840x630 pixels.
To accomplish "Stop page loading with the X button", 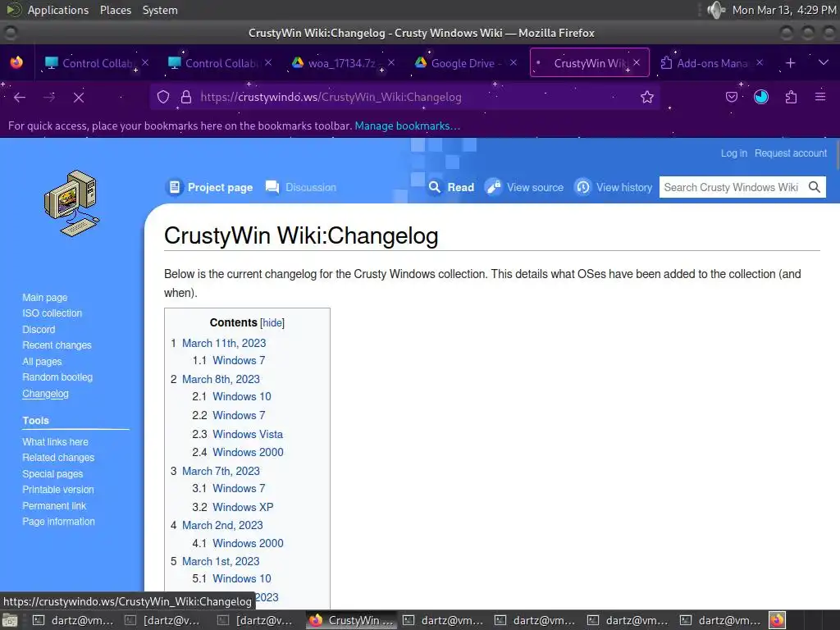I will (x=79, y=98).
